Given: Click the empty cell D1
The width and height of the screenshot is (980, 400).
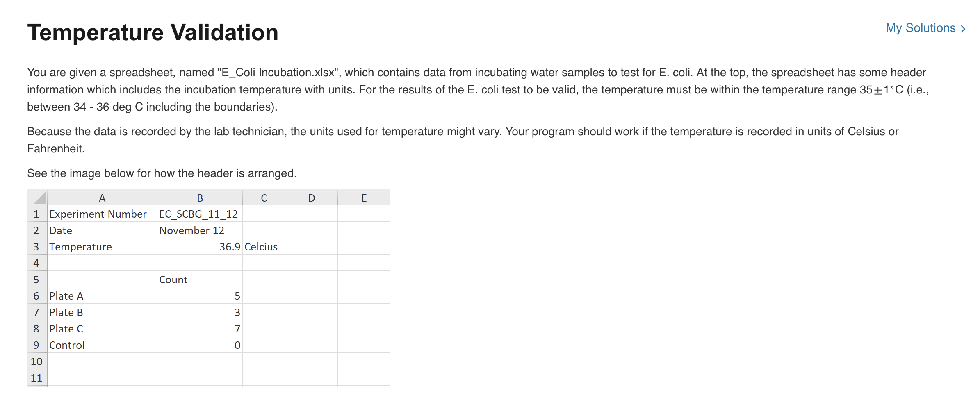Looking at the screenshot, I should pyautogui.click(x=311, y=214).
